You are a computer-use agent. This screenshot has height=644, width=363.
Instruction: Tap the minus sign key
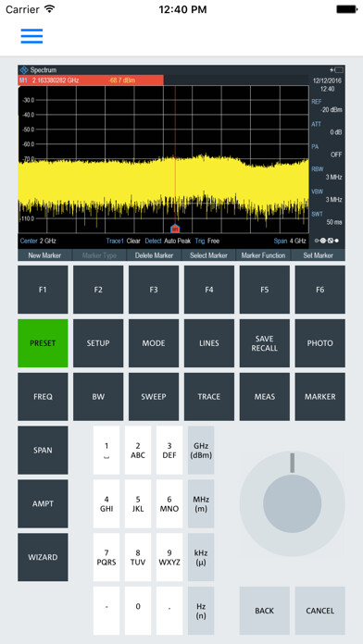[x=106, y=611]
